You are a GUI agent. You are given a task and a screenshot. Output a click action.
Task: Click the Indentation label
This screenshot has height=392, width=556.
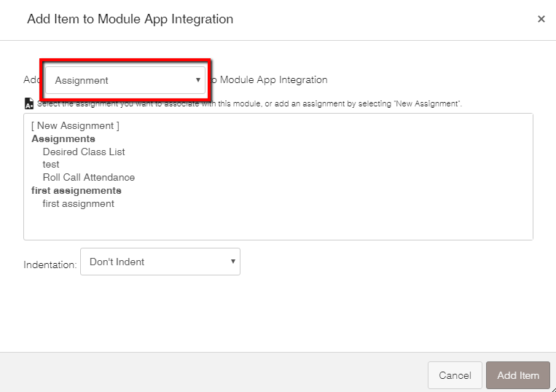(x=50, y=264)
